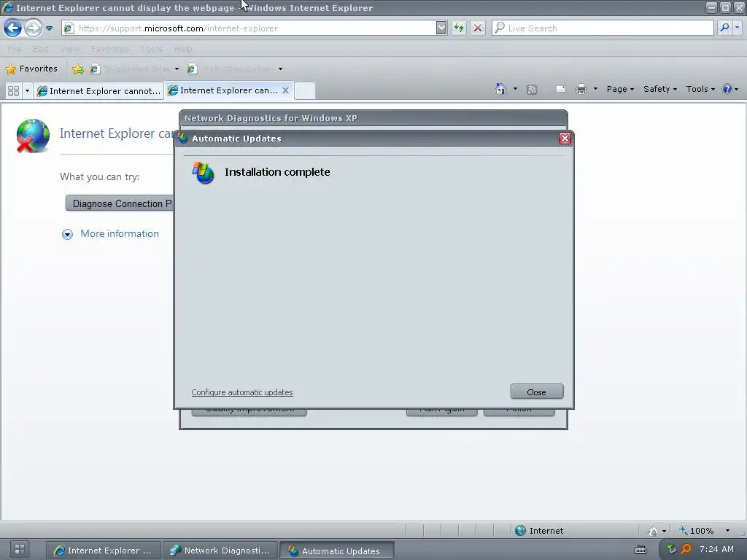Click the 100% zoom level button
This screenshot has height=560, width=747.
point(697,531)
